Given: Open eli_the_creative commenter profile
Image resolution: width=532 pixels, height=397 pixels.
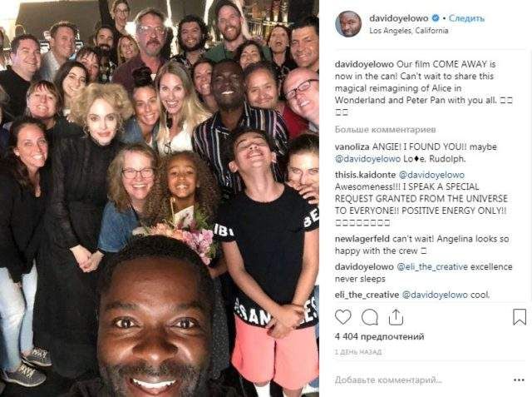Looking at the screenshot, I should click(367, 295).
